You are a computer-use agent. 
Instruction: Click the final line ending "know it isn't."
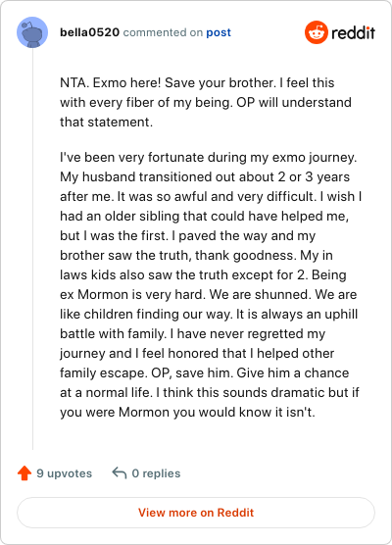(187, 413)
